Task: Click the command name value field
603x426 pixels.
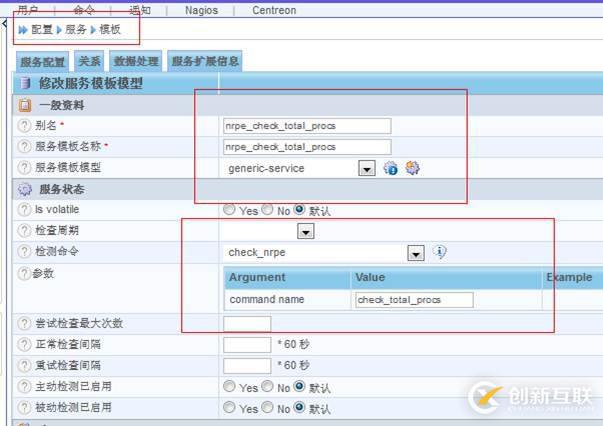Action: pos(414,300)
